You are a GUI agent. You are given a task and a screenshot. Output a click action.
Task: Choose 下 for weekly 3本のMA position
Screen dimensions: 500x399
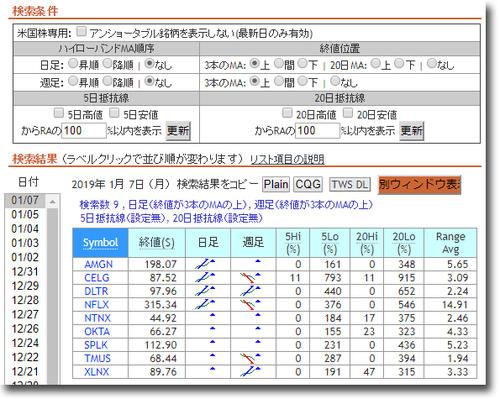[302, 81]
